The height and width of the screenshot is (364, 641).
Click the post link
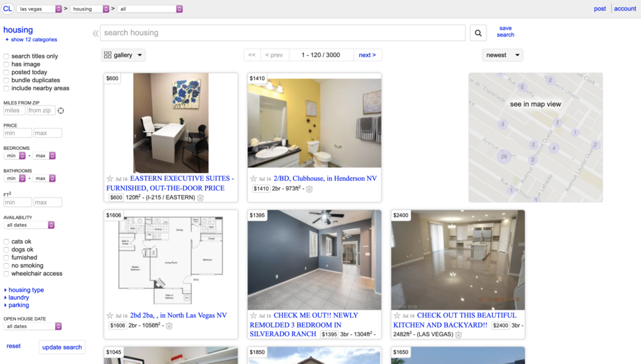pos(600,9)
